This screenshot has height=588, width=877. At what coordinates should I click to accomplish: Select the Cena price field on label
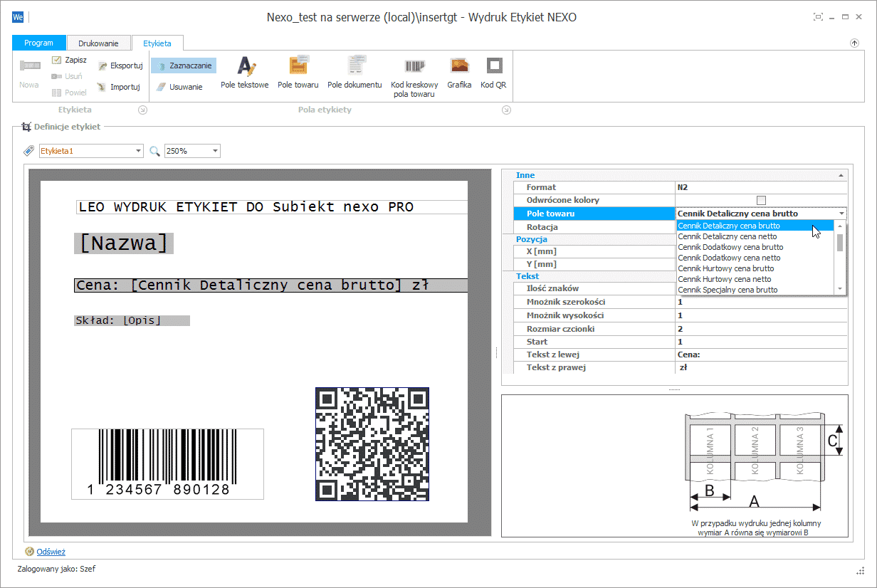click(271, 285)
